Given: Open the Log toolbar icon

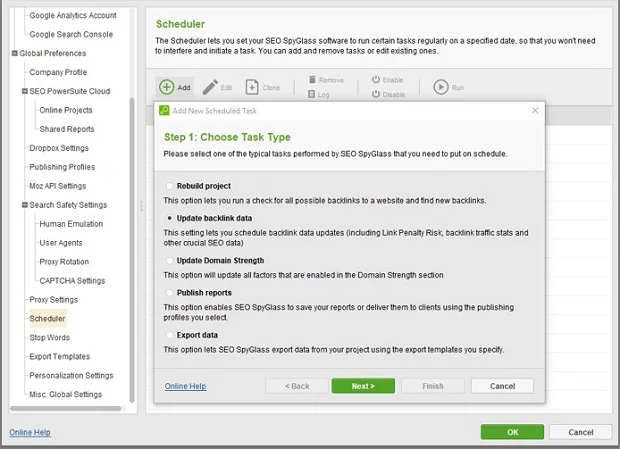Looking at the screenshot, I should pyautogui.click(x=313, y=95).
